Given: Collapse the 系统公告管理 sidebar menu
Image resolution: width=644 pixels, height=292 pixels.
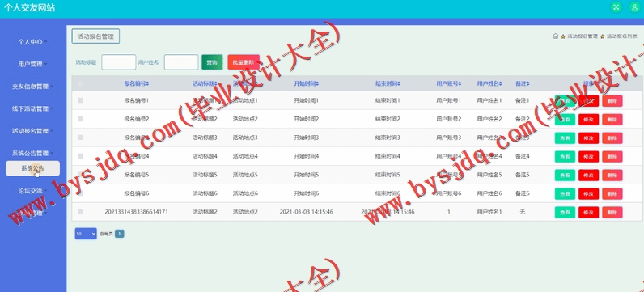Looking at the screenshot, I should coord(33,153).
